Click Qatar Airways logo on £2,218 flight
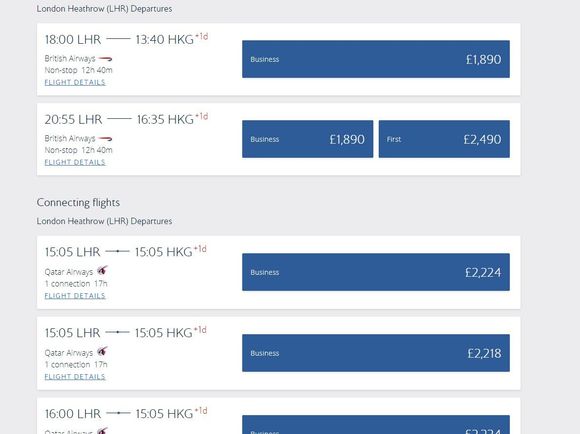This screenshot has height=434, width=580. click(102, 351)
